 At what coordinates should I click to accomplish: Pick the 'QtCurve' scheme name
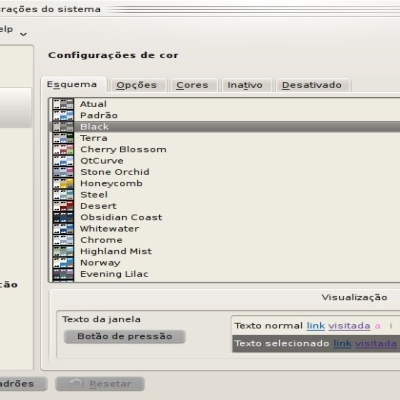(102, 161)
